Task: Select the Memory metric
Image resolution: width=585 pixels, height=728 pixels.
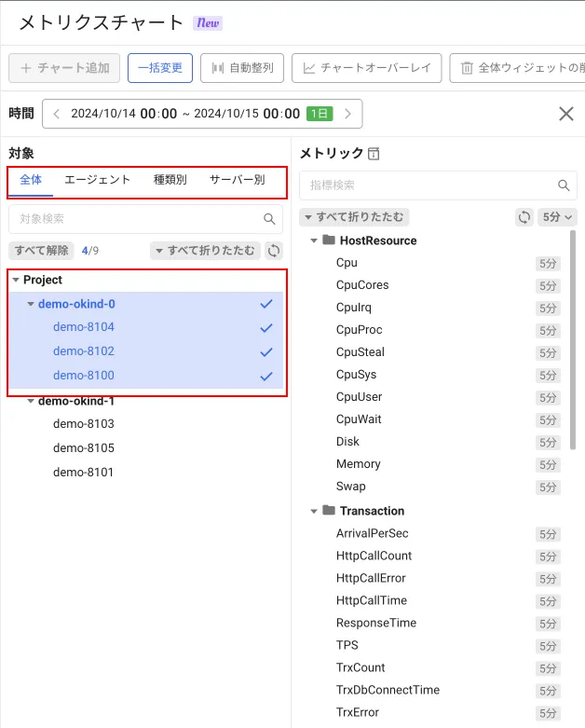Action: point(358,464)
